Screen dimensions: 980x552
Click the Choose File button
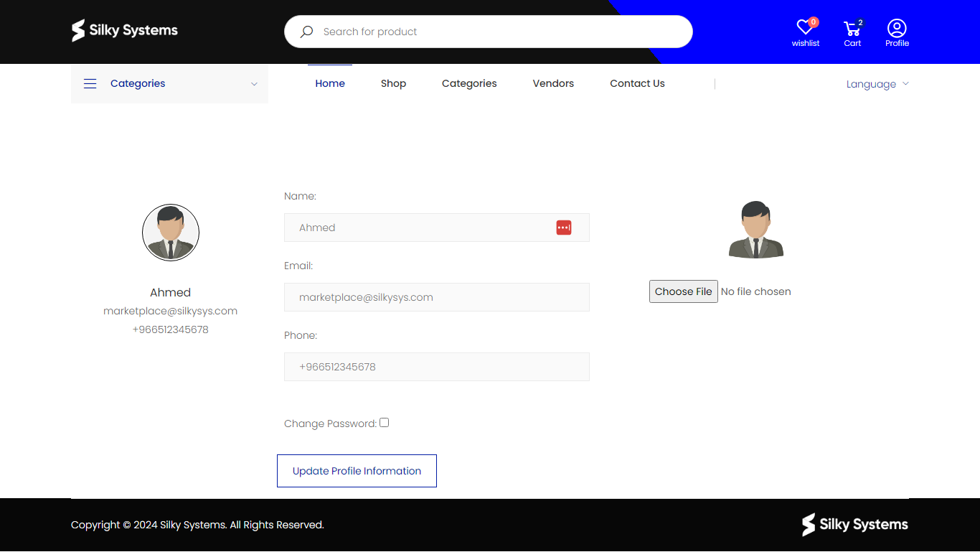coord(683,291)
